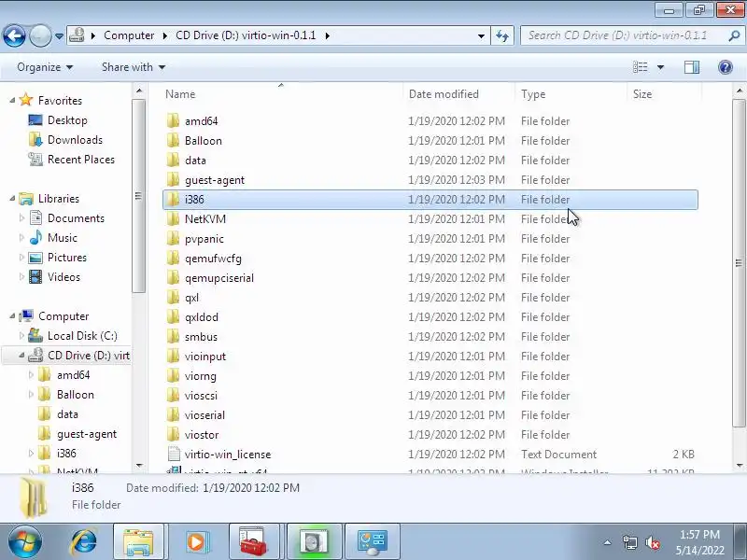
Task: Click Computer in the address bar path
Action: point(129,35)
